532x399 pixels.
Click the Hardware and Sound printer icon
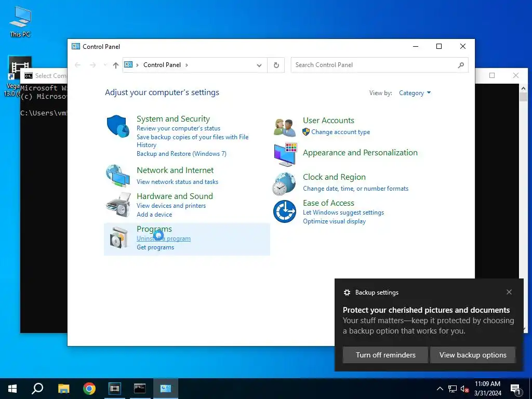[118, 205]
